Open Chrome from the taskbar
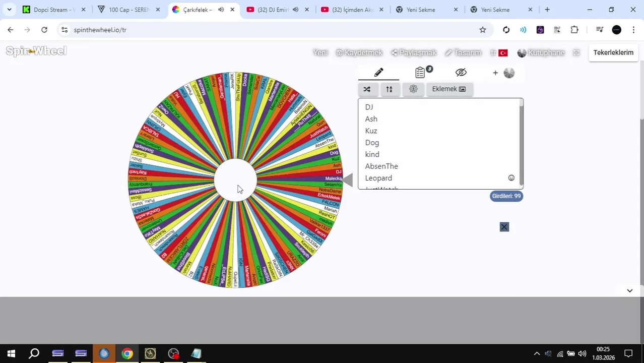The width and height of the screenshot is (644, 363). (127, 353)
